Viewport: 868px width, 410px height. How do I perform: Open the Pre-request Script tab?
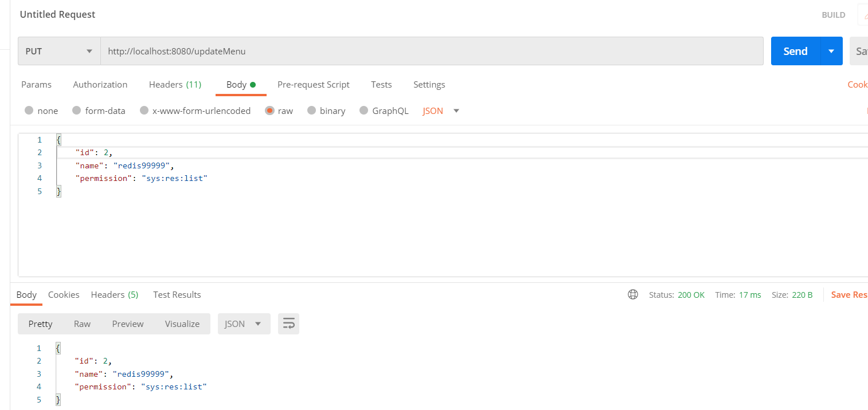pyautogui.click(x=314, y=84)
